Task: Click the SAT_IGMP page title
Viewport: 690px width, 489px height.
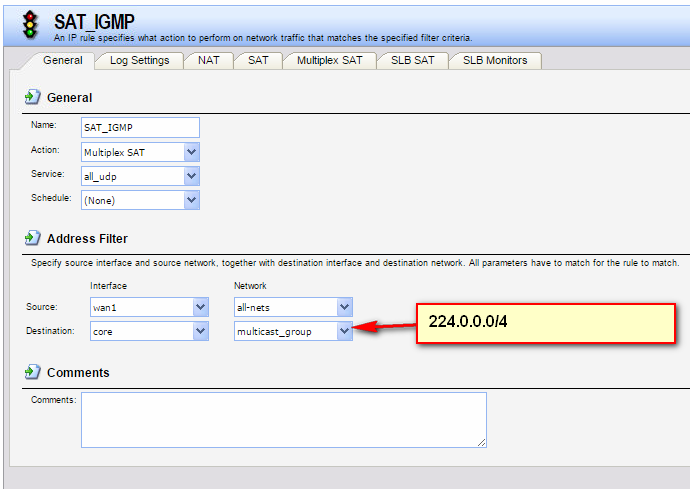Action: (x=94, y=22)
